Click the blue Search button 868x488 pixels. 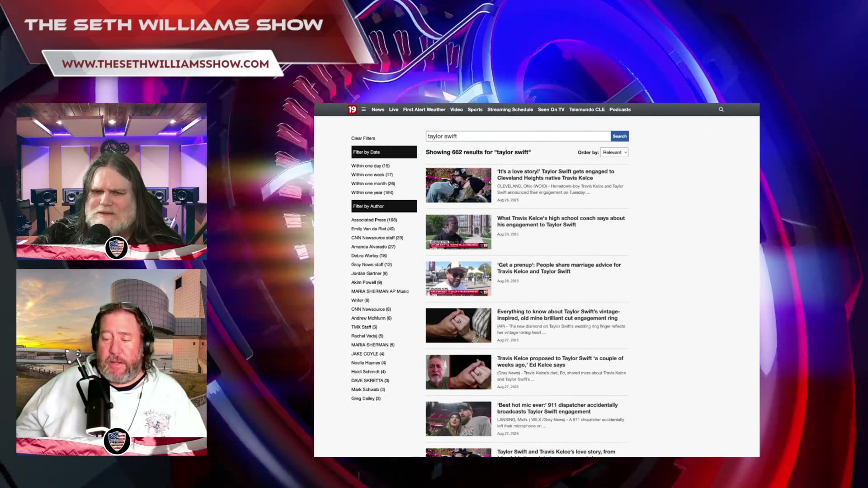coord(620,136)
